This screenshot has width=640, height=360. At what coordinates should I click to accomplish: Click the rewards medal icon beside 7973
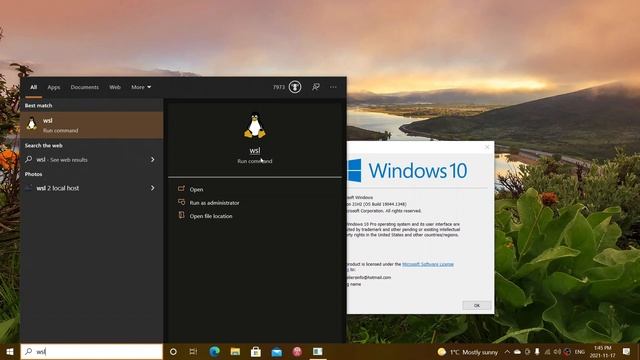(295, 87)
